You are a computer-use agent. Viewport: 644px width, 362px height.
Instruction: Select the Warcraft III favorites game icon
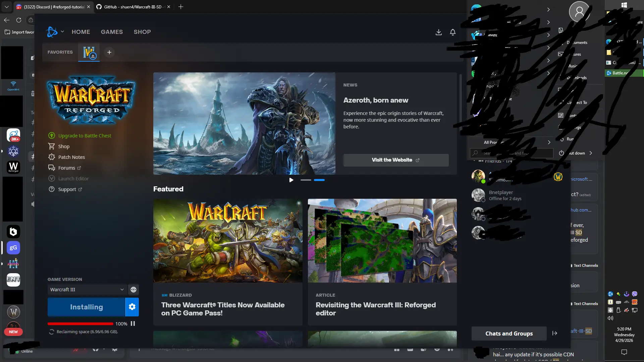pyautogui.click(x=89, y=52)
